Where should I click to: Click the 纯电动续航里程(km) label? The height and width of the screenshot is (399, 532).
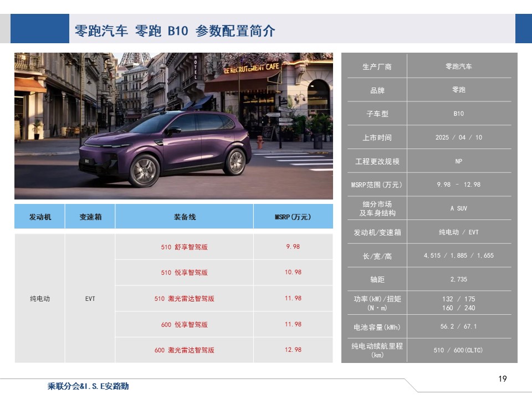[377, 350]
